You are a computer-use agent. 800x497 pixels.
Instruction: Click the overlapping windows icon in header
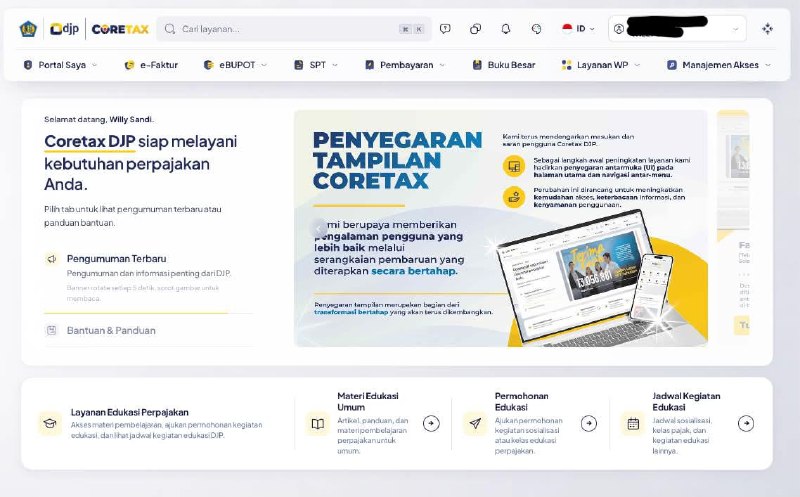point(475,29)
